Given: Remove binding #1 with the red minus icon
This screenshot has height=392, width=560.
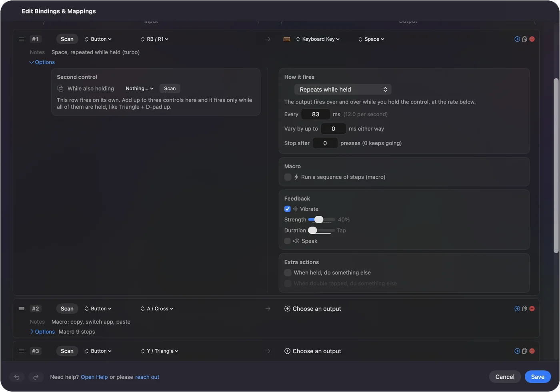Looking at the screenshot, I should [532, 39].
